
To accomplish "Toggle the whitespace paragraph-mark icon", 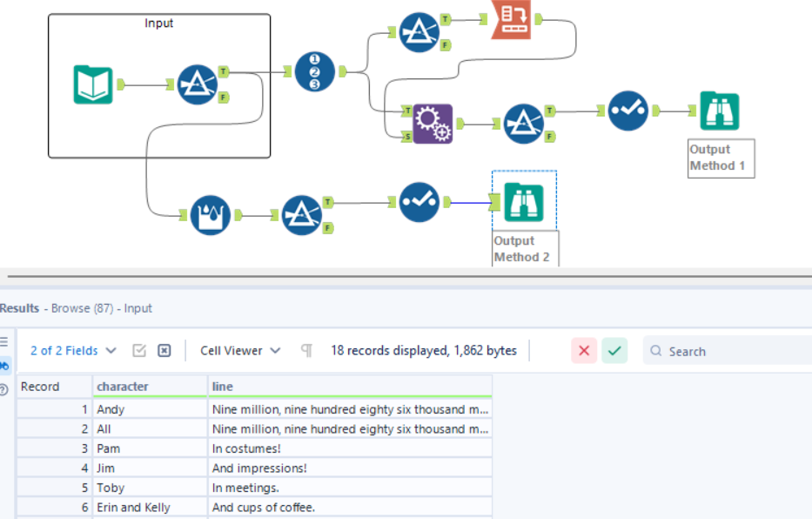I will [x=306, y=351].
